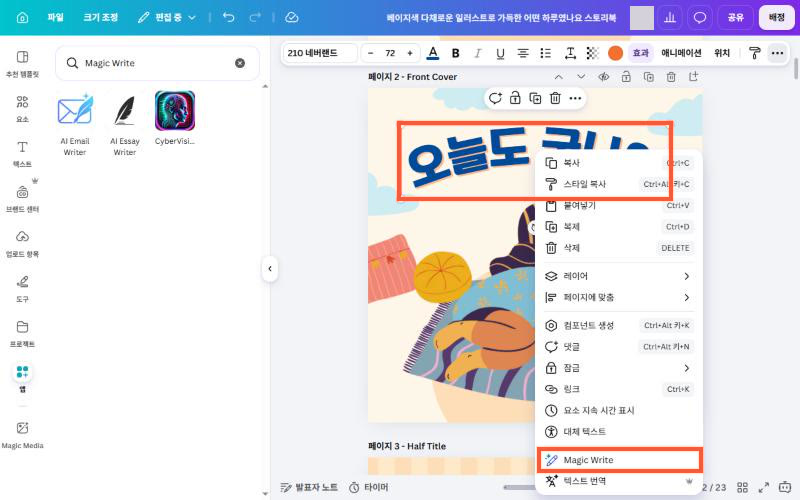Viewport: 800px width, 500px height.
Task: Open 텍스트 sidebar panel
Action: tap(22, 154)
